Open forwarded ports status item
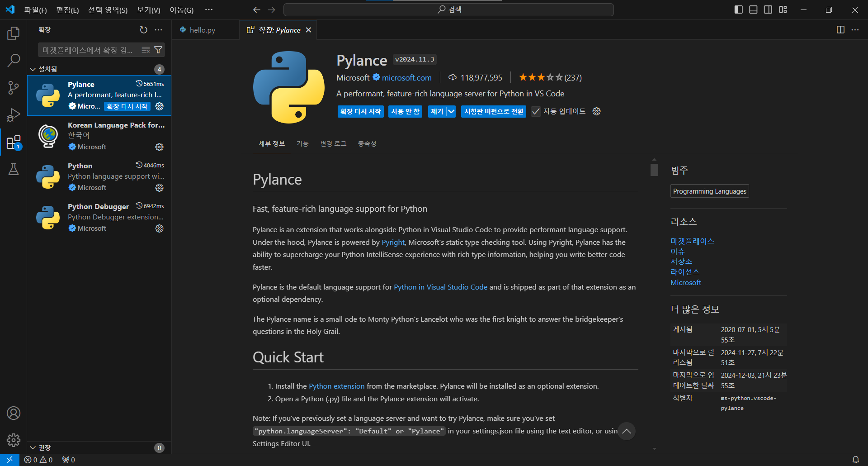The width and height of the screenshot is (868, 466). pyautogui.click(x=69, y=460)
